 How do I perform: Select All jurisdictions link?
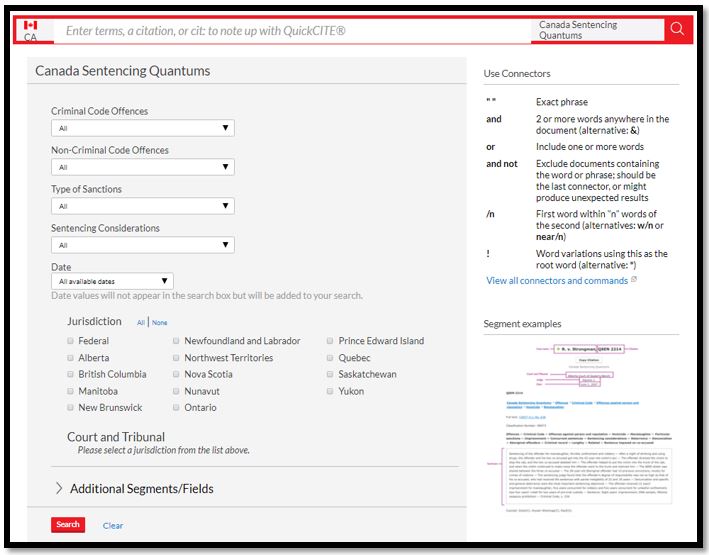click(141, 323)
